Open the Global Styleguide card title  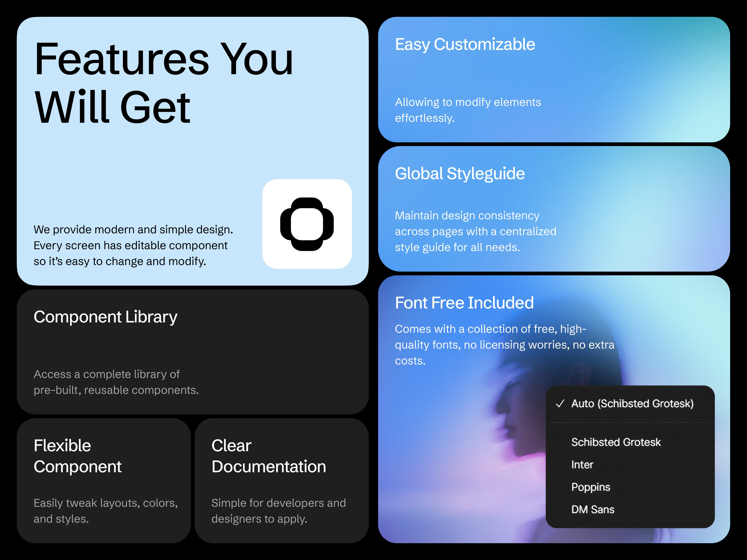click(460, 174)
